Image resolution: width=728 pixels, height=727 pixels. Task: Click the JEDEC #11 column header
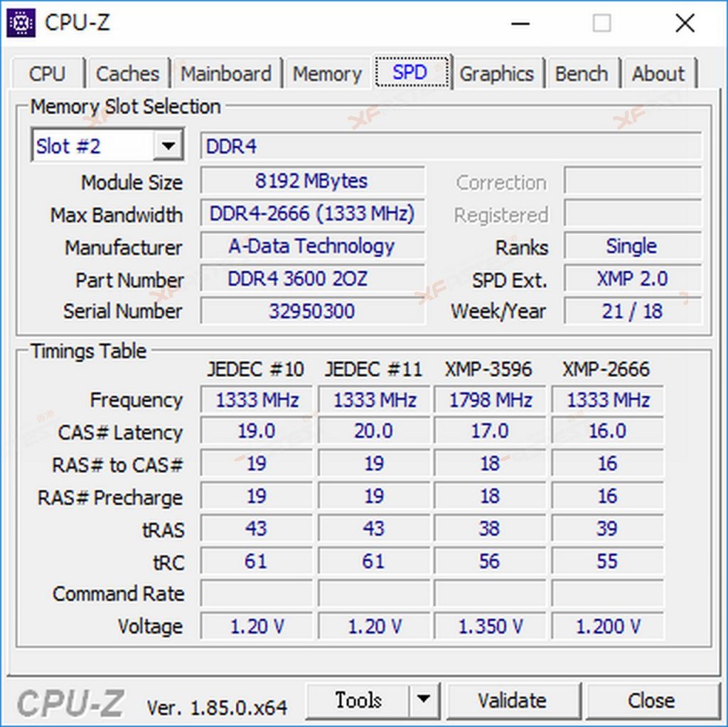click(x=374, y=369)
